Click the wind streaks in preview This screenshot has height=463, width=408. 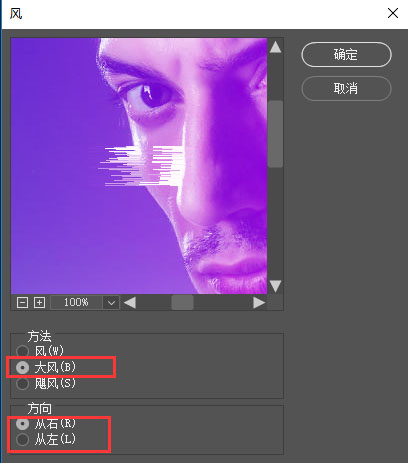point(141,166)
